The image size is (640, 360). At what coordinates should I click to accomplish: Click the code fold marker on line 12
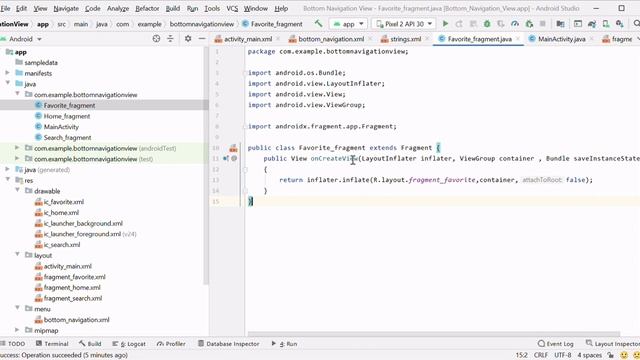pos(245,169)
